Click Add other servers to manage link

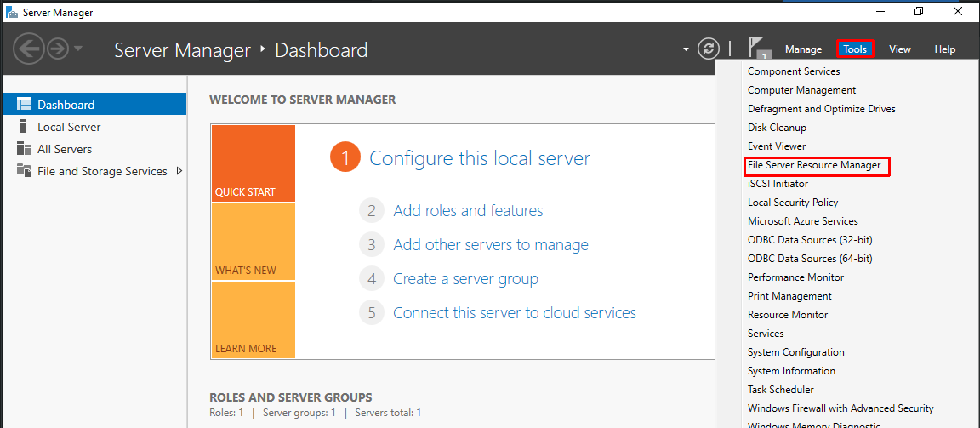(491, 245)
